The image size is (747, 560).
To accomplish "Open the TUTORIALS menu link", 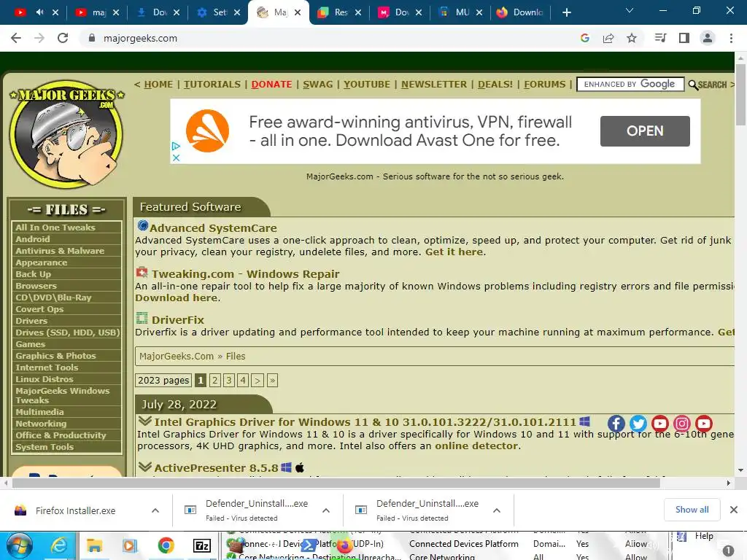I will click(x=212, y=85).
